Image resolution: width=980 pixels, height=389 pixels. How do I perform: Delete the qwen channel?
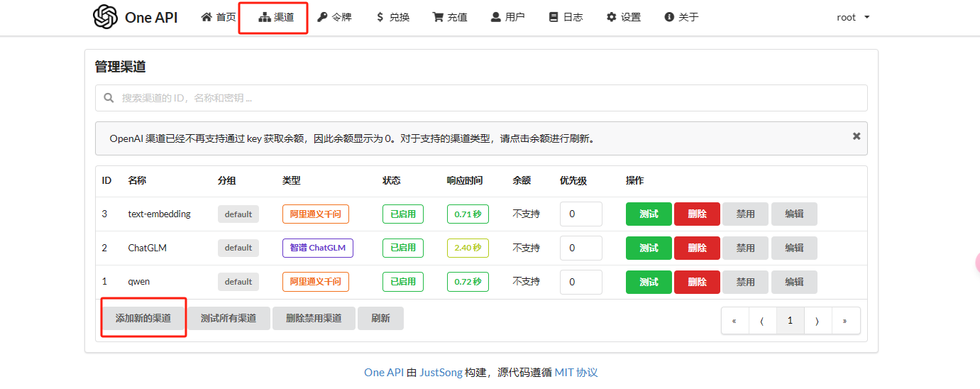pos(697,282)
